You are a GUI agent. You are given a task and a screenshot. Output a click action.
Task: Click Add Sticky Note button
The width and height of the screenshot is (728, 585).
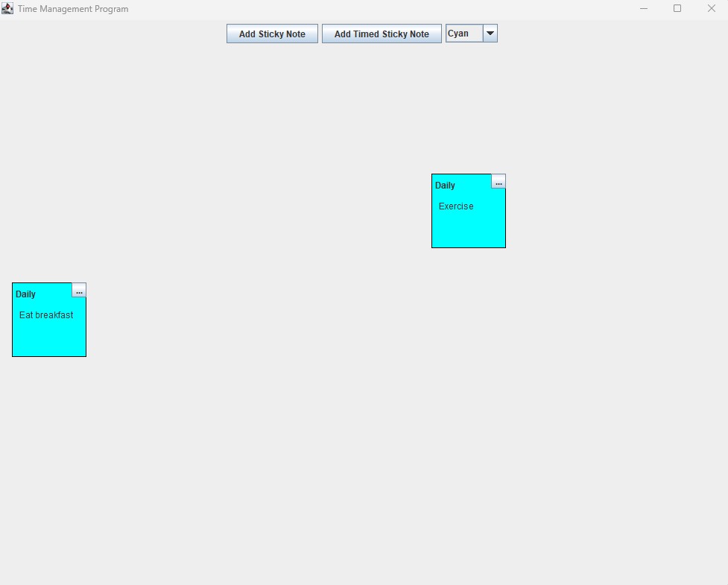tap(272, 34)
